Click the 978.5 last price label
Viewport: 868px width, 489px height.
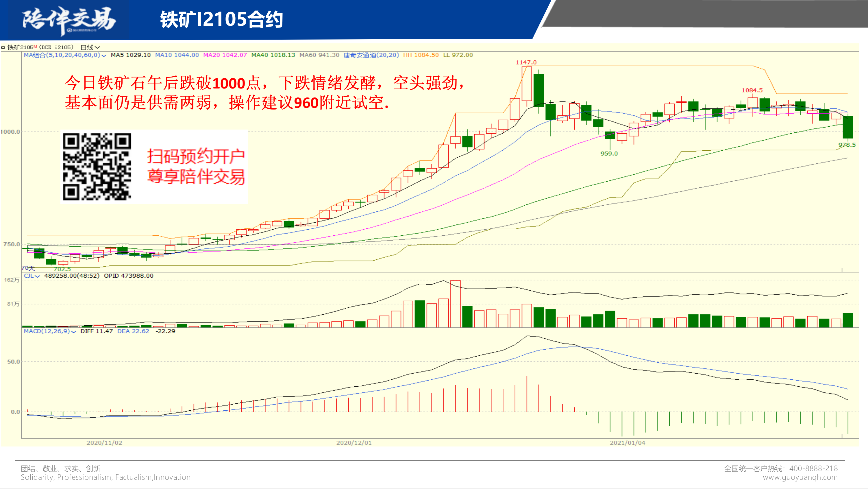847,145
